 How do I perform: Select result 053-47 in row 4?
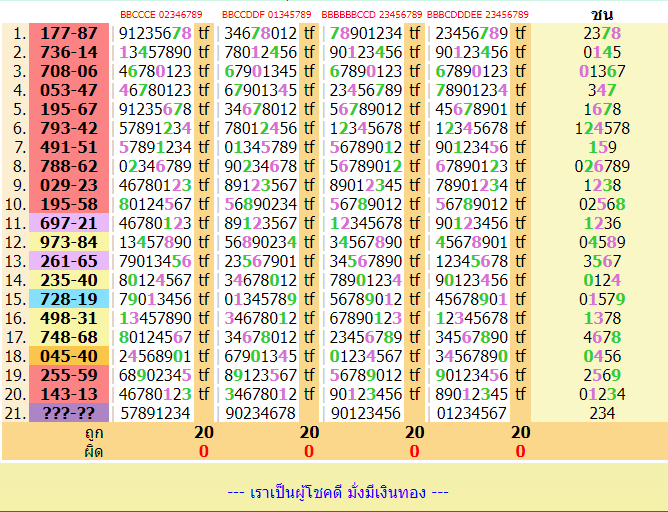coord(69,90)
